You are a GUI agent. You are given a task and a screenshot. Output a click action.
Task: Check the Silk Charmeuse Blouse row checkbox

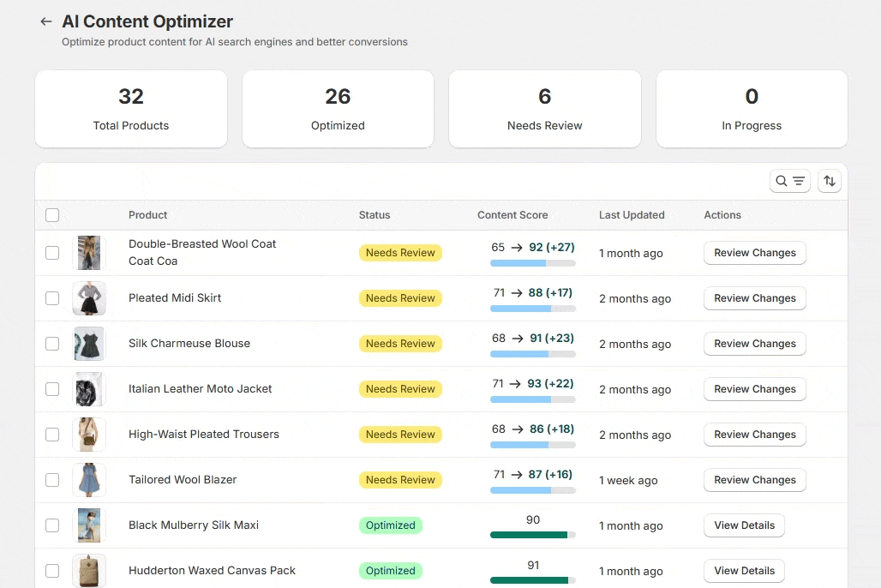click(52, 344)
